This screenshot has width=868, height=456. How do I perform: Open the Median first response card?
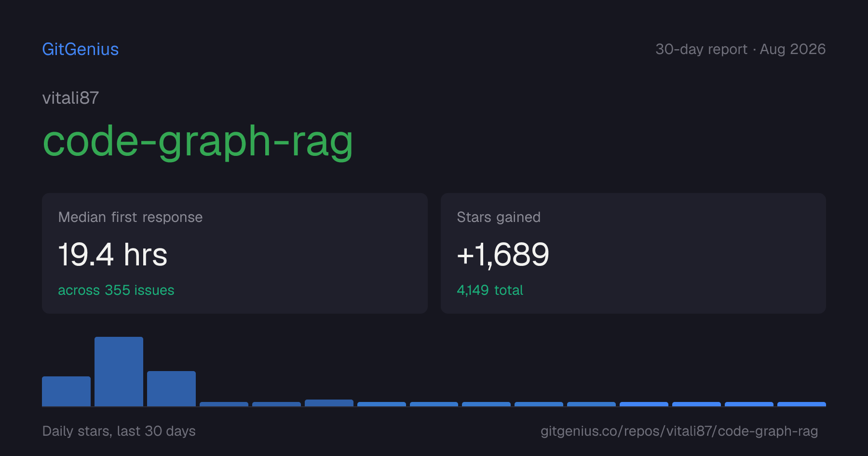(x=235, y=253)
